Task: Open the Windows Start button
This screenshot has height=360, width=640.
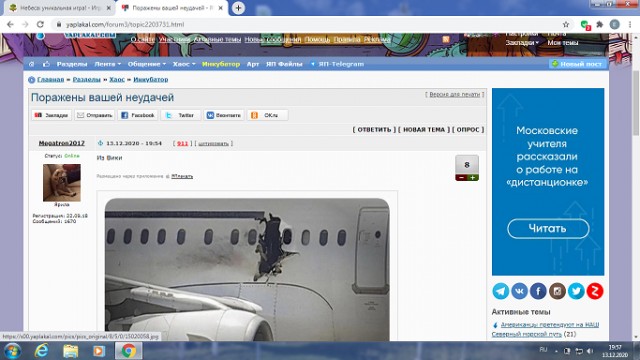Action: [x=12, y=351]
